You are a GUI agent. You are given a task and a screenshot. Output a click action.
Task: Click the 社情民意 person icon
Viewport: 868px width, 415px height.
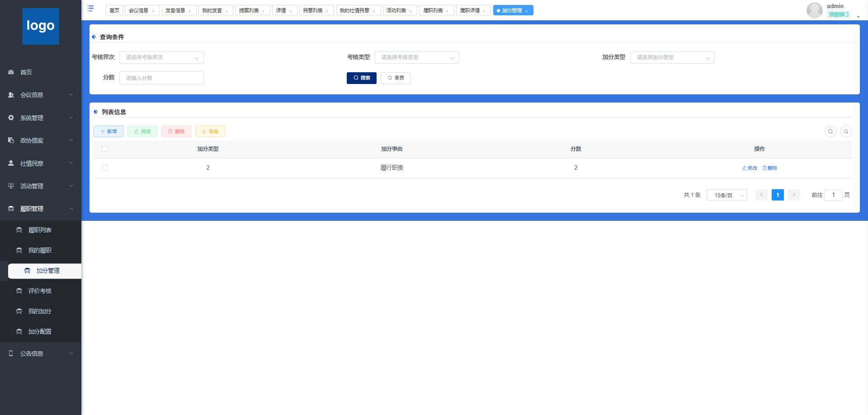click(x=11, y=163)
